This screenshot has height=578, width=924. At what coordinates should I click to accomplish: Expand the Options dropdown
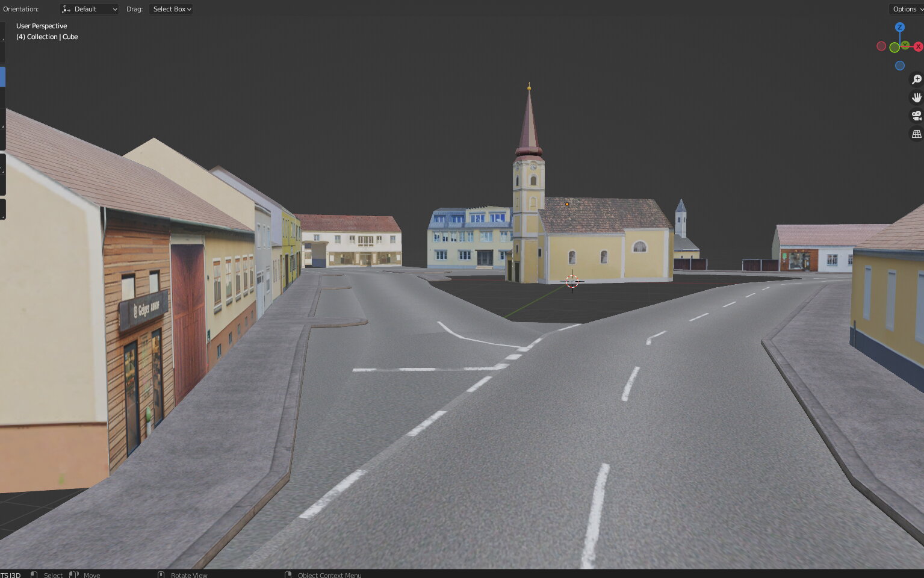[906, 9]
